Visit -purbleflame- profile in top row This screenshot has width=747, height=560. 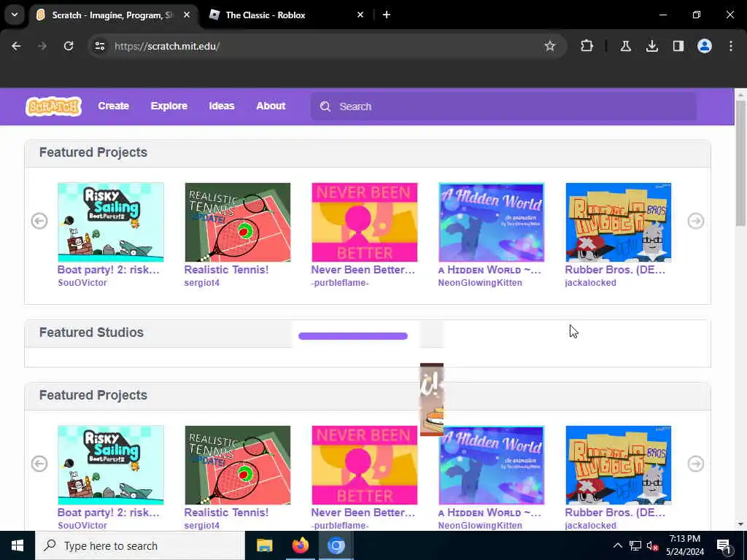pos(340,283)
